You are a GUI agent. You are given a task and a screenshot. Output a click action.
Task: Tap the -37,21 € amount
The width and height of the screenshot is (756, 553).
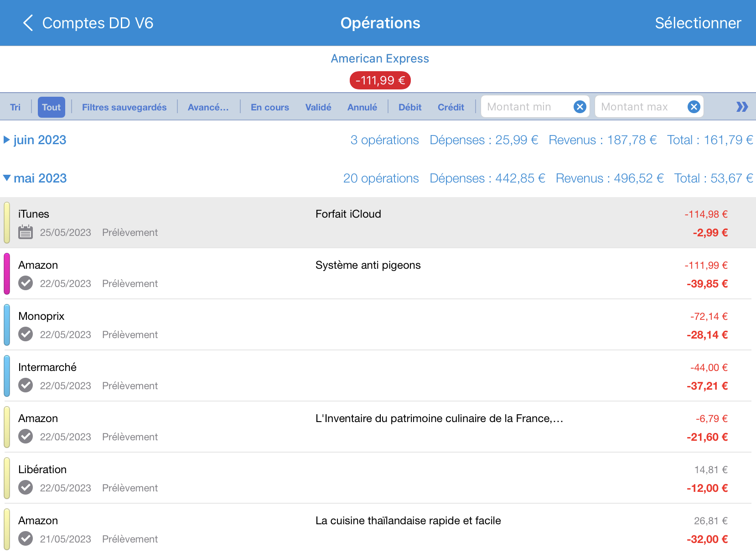(x=707, y=386)
